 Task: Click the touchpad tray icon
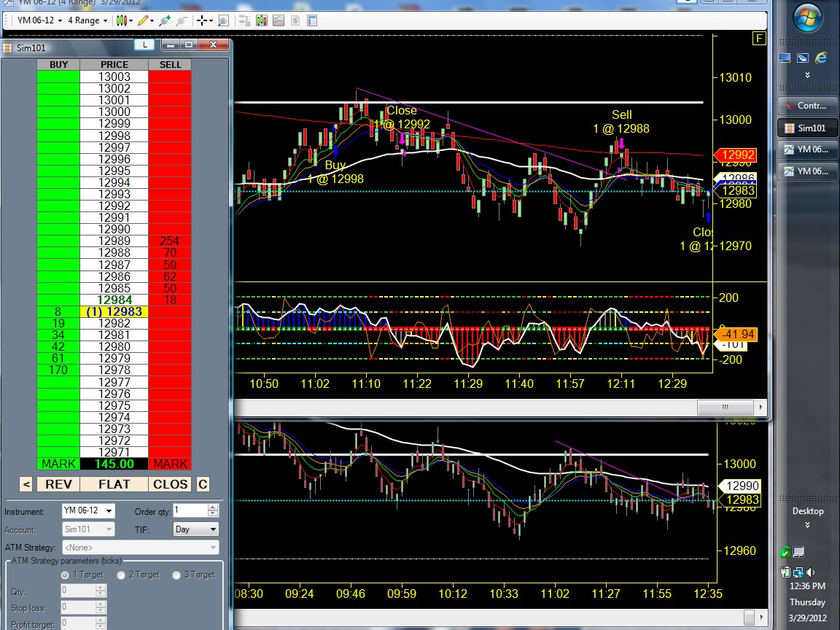pos(798,551)
